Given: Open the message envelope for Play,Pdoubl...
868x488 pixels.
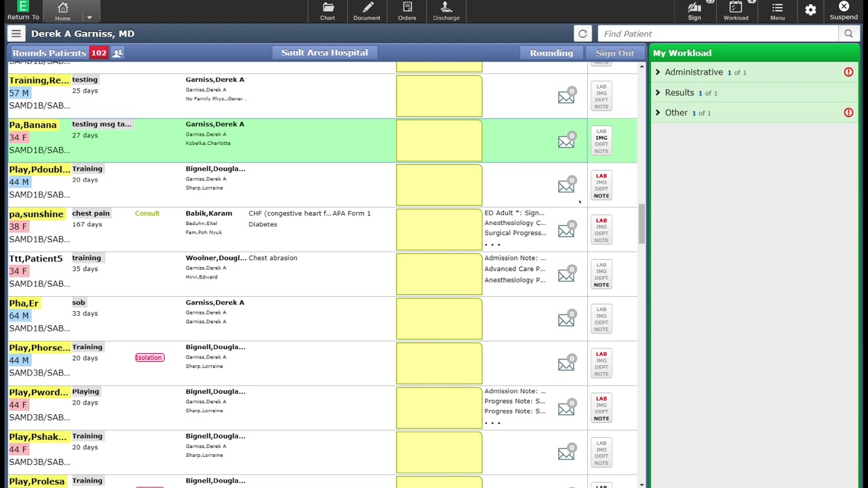Looking at the screenshot, I should point(567,186).
